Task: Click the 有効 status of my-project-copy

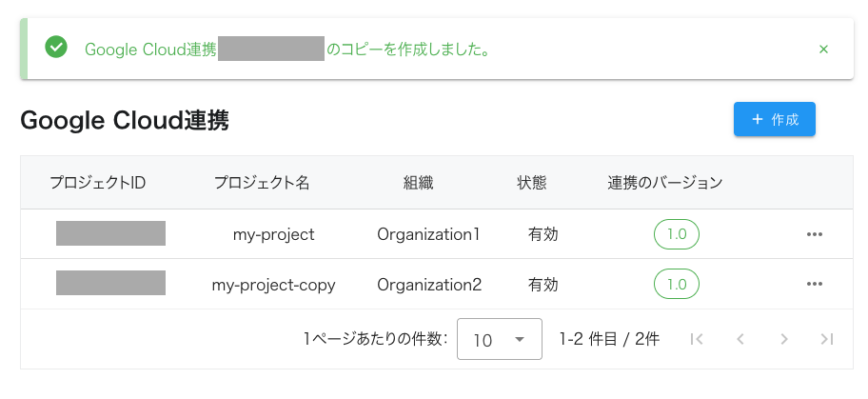Action: (543, 285)
